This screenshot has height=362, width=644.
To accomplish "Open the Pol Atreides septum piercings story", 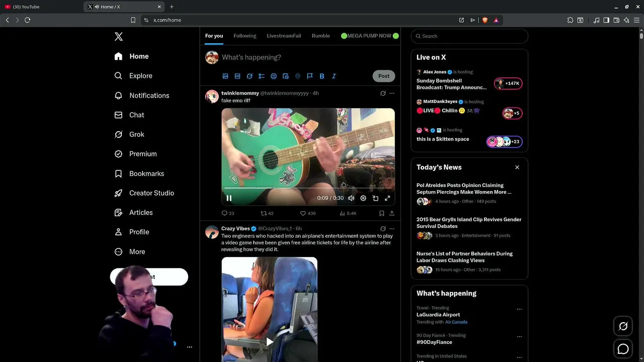I will pos(469,194).
